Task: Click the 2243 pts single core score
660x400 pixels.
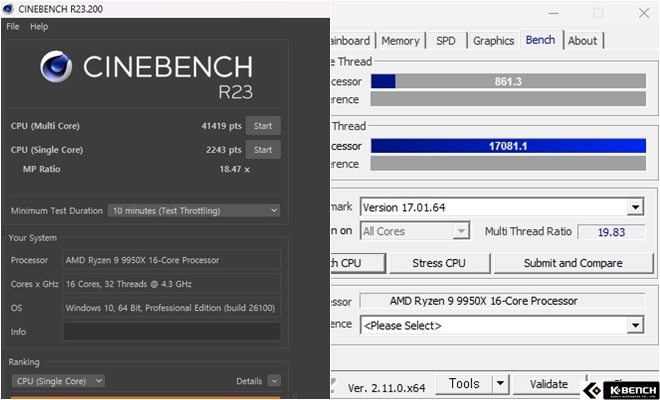Action: tap(224, 149)
